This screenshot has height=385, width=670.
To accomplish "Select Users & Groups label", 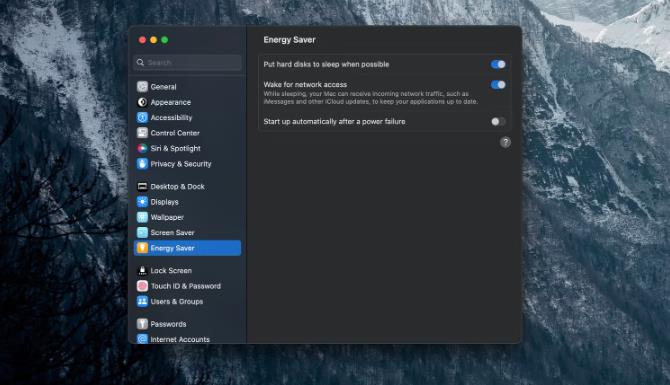I will 176,301.
